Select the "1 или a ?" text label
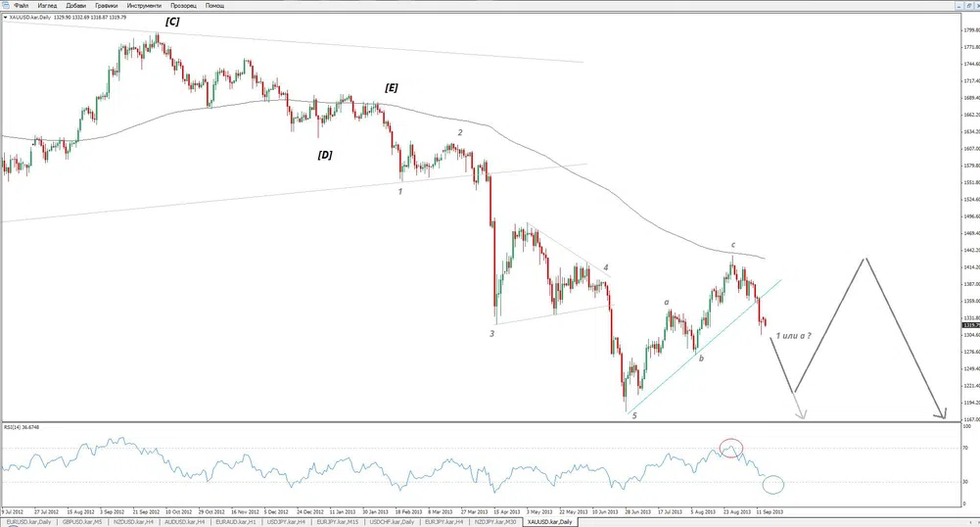Viewport: 980px width, 527px height. click(794, 337)
